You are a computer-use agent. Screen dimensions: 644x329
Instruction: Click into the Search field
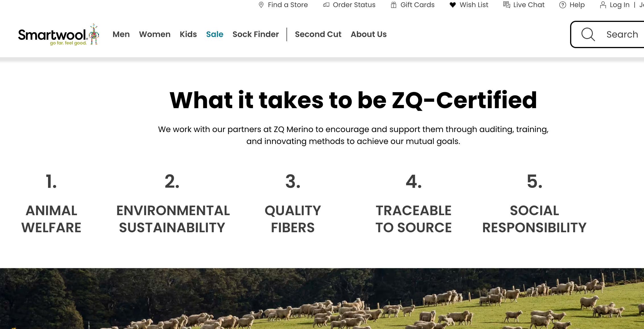point(622,34)
